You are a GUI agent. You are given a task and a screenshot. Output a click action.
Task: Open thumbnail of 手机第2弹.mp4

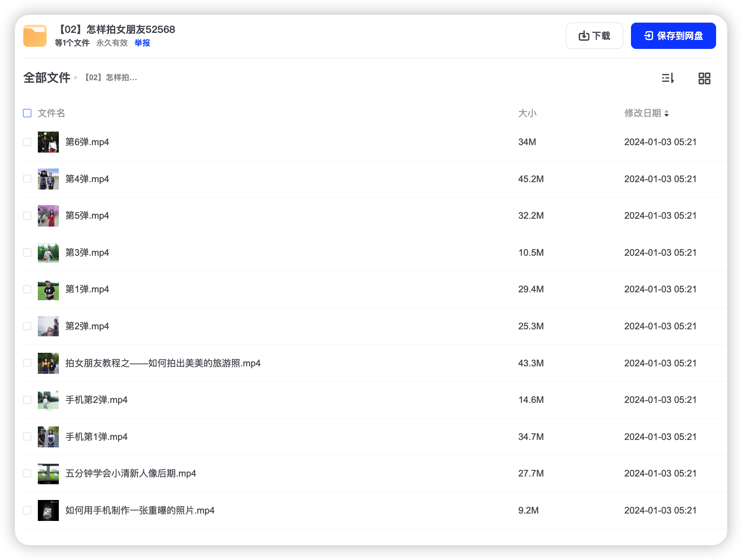click(x=48, y=400)
